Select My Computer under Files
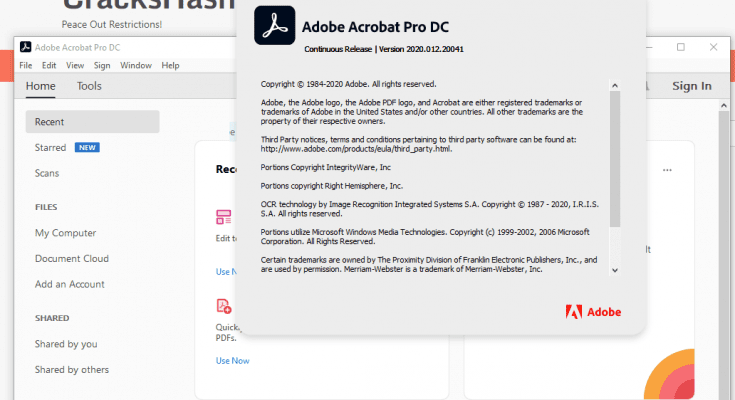The image size is (735, 400). point(65,233)
